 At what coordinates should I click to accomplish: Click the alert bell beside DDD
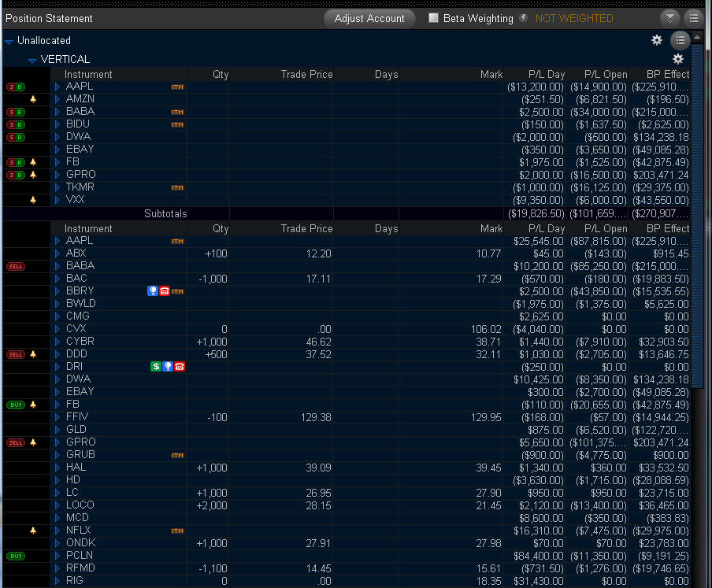coord(33,354)
